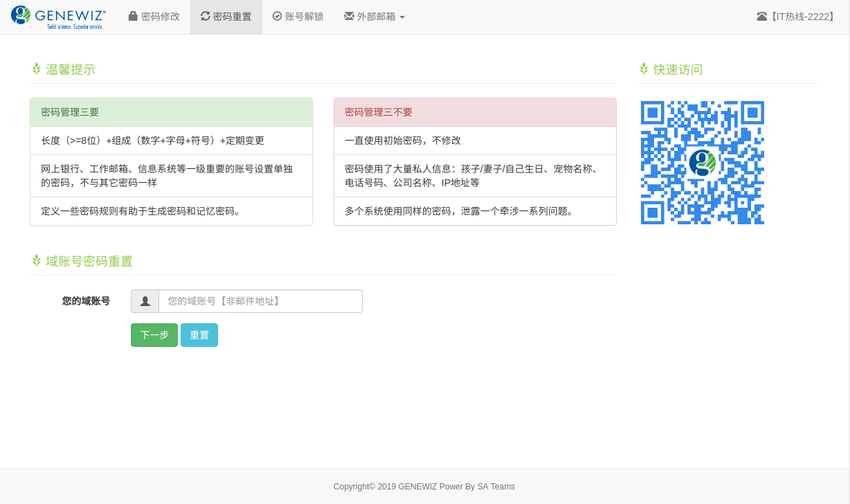This screenshot has width=850, height=504.
Task: Switch to the 账号解锁 tab
Action: [x=298, y=17]
